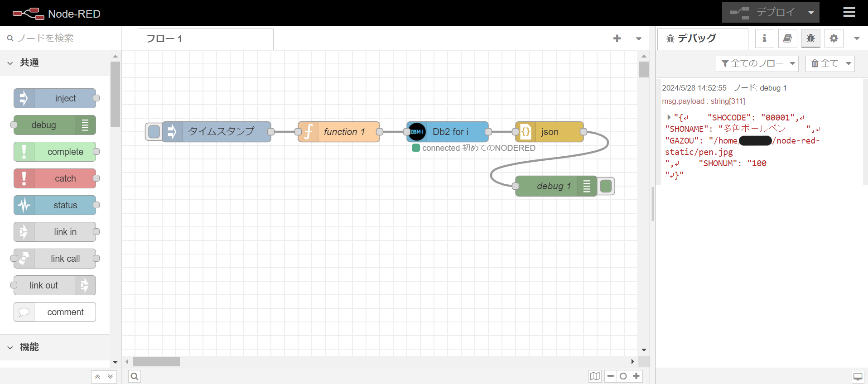Select the status node in palette
The image size is (868, 384).
[55, 205]
